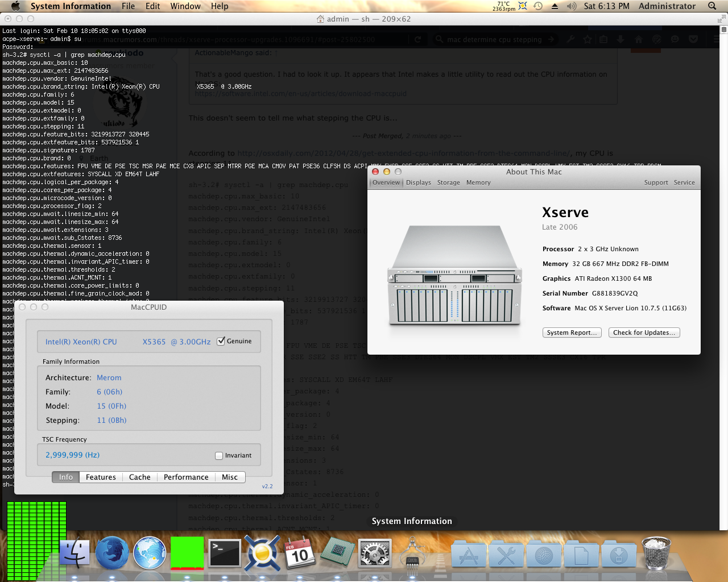Launch Firefox from the Dock

click(112, 553)
